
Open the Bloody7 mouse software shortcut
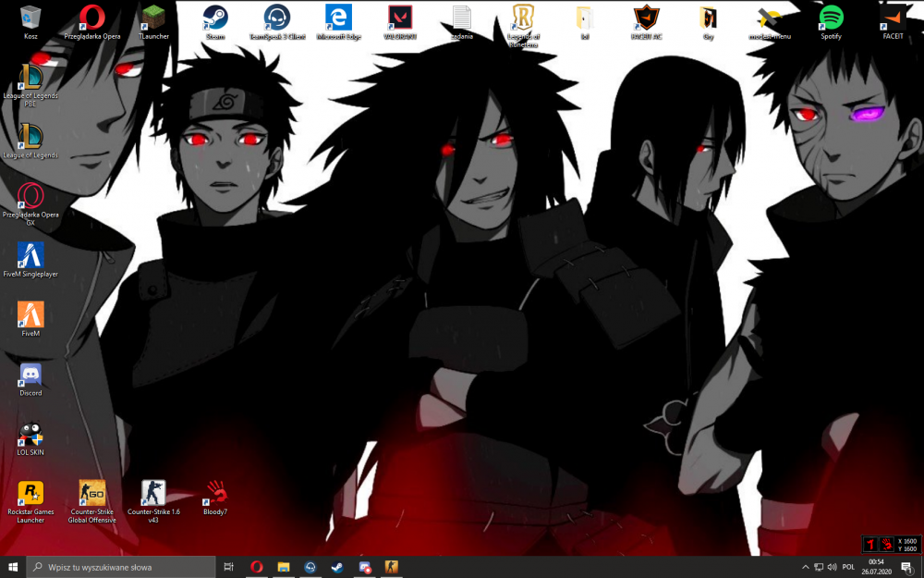coord(215,498)
